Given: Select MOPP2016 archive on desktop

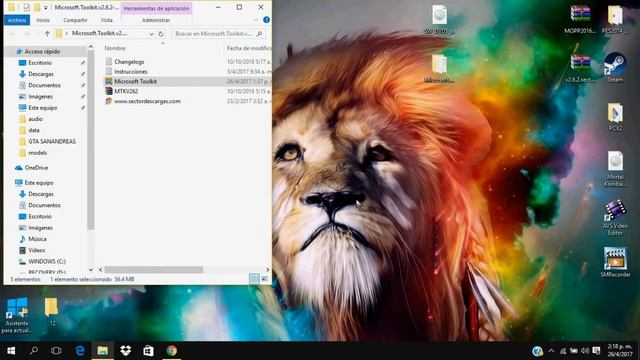Looking at the screenshot, I should (x=580, y=19).
